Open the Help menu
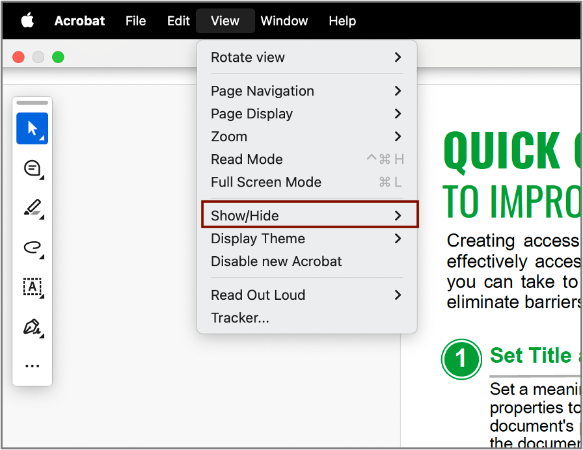Screen dimensions: 583x450 [342, 21]
